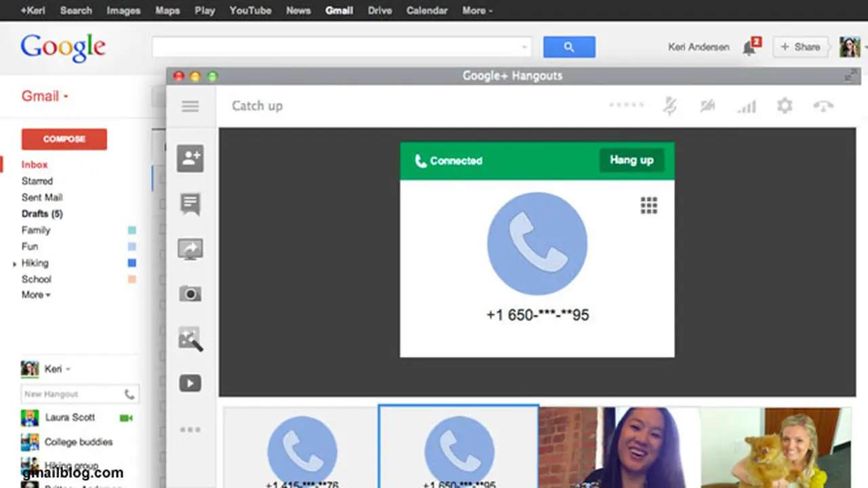Expand More labels in Gmail sidebar
The height and width of the screenshot is (488, 868).
(x=36, y=295)
